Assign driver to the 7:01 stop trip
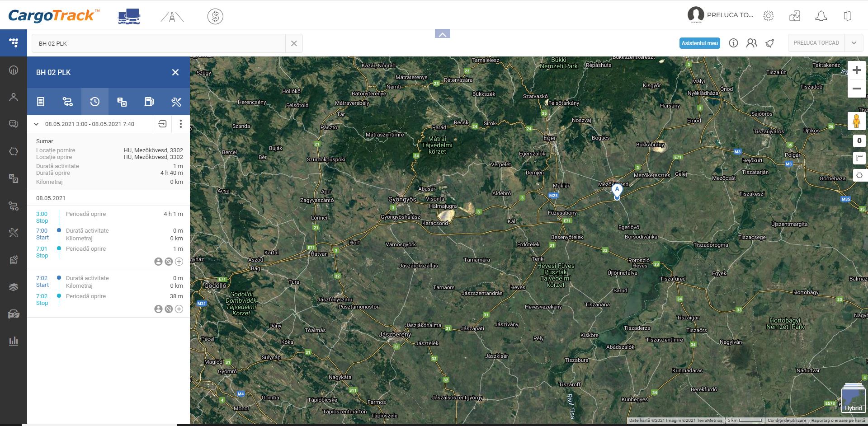 pos(158,262)
